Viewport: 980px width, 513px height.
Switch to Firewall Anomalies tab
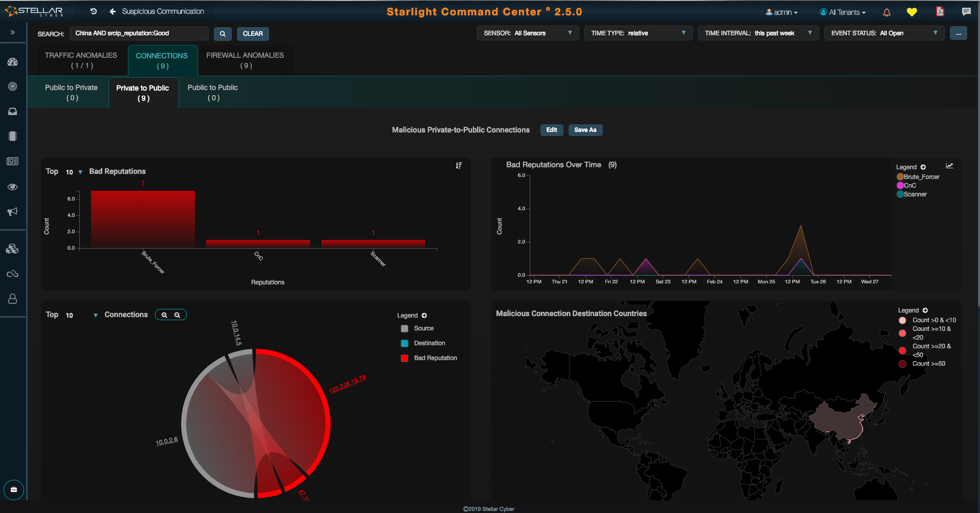(x=245, y=60)
